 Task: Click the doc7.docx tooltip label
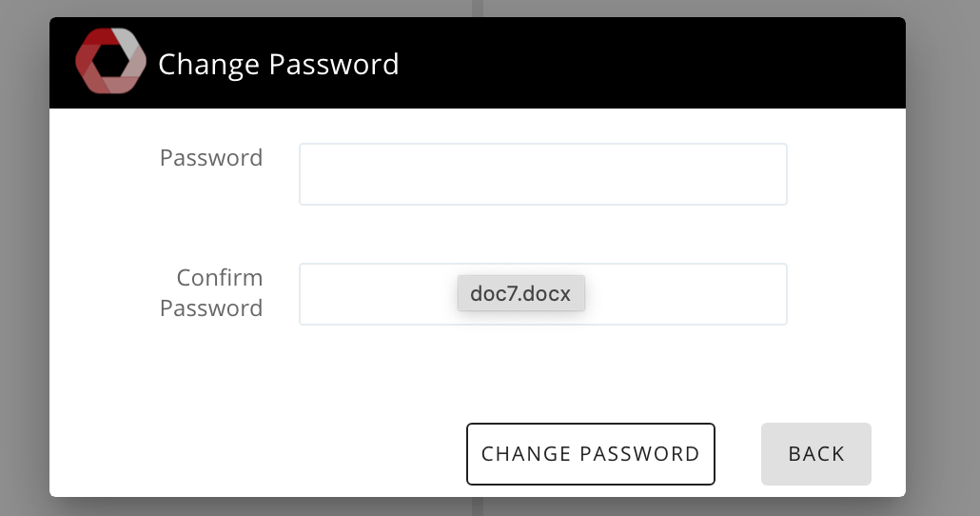click(x=520, y=293)
